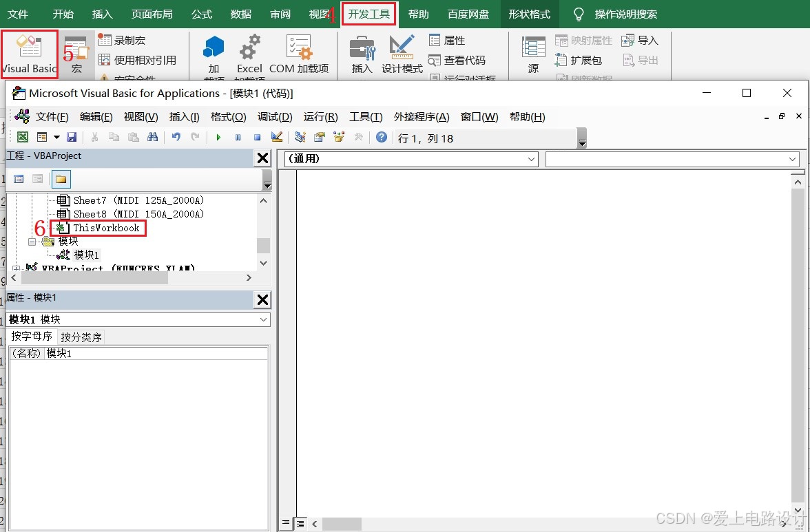Toggle 设计模式 in the ribbon
The width and height of the screenshot is (810, 532).
pos(402,54)
